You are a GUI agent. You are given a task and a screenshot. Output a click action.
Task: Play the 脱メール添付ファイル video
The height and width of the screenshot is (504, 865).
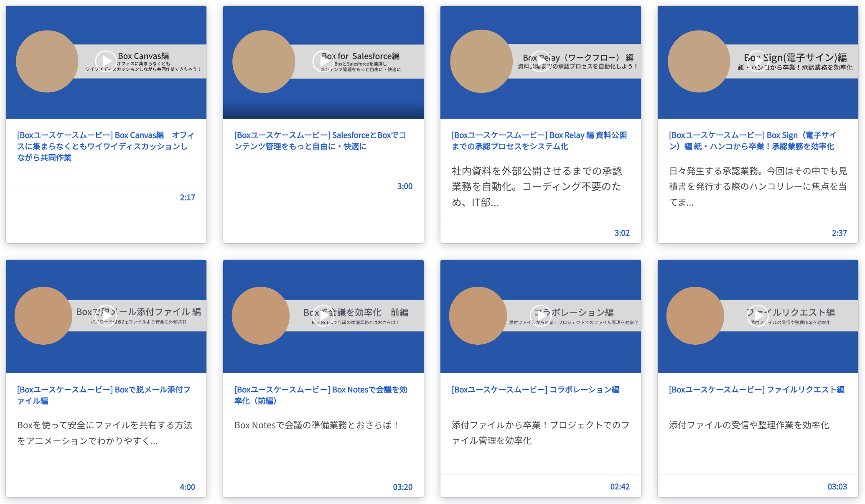[x=106, y=316]
